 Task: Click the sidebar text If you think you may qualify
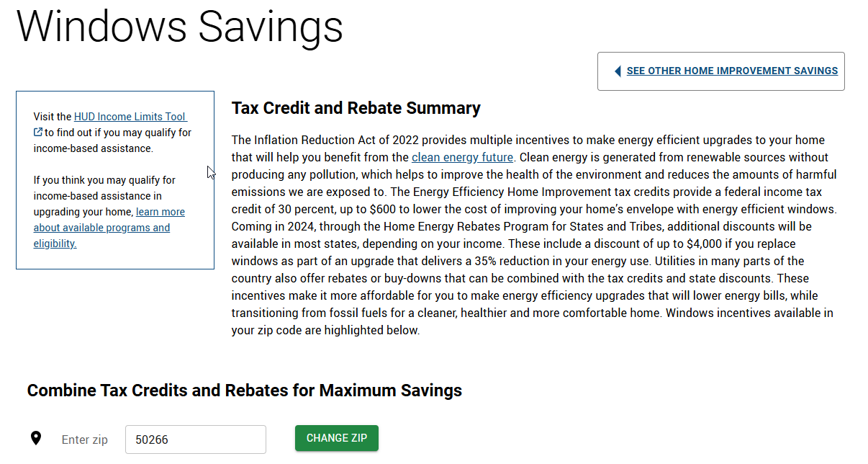point(104,180)
